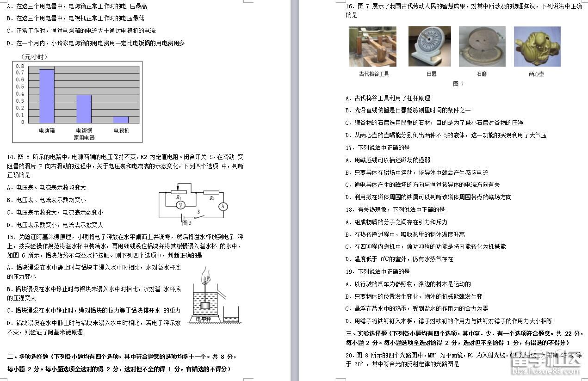This screenshot has height=381, width=588.
Task: Click the sliding rheostat R1 symbol
Action: [x=178, y=192]
